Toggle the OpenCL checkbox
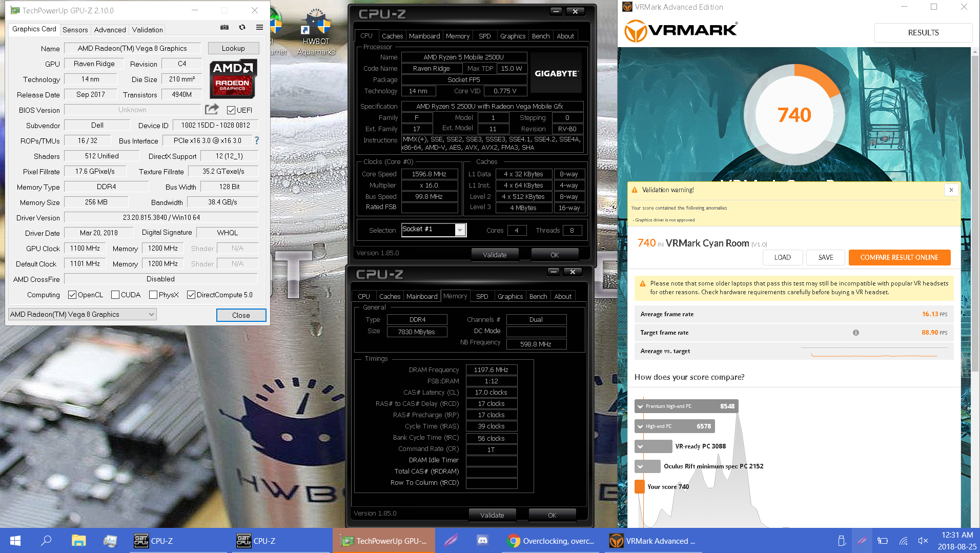 72,295
